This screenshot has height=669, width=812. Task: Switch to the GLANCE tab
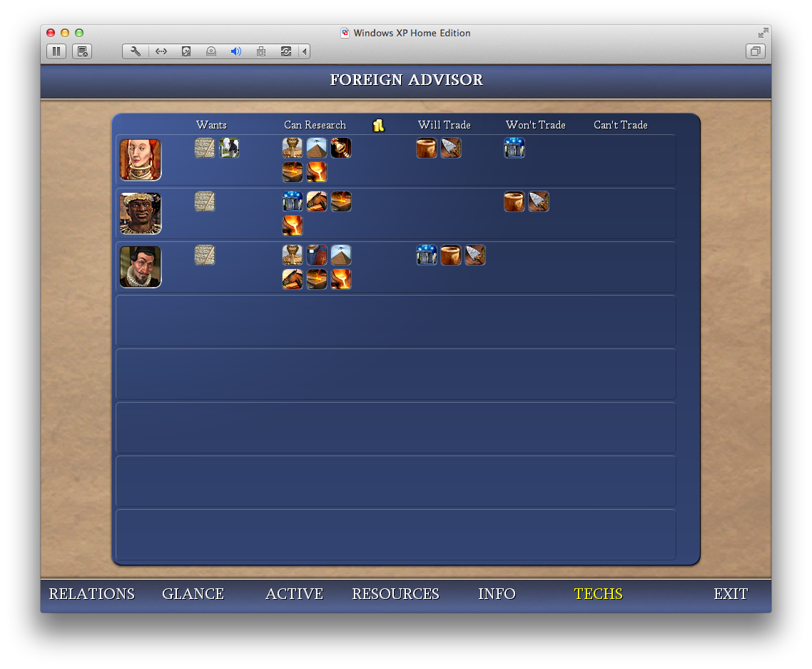[x=193, y=594]
